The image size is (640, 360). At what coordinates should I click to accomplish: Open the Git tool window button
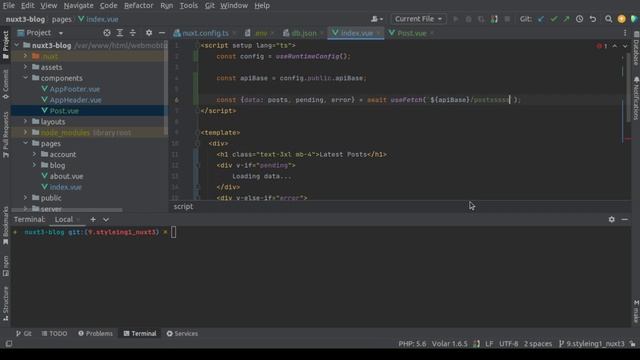click(x=24, y=333)
